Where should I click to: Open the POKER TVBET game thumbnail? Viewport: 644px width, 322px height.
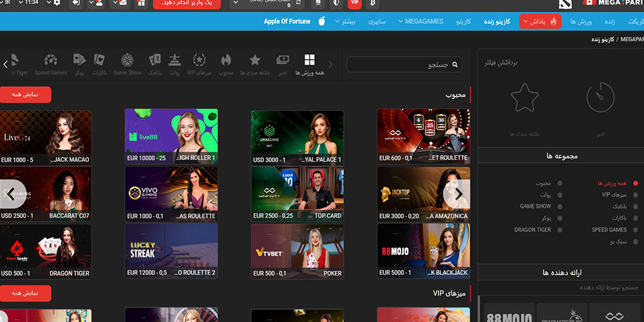click(298, 251)
